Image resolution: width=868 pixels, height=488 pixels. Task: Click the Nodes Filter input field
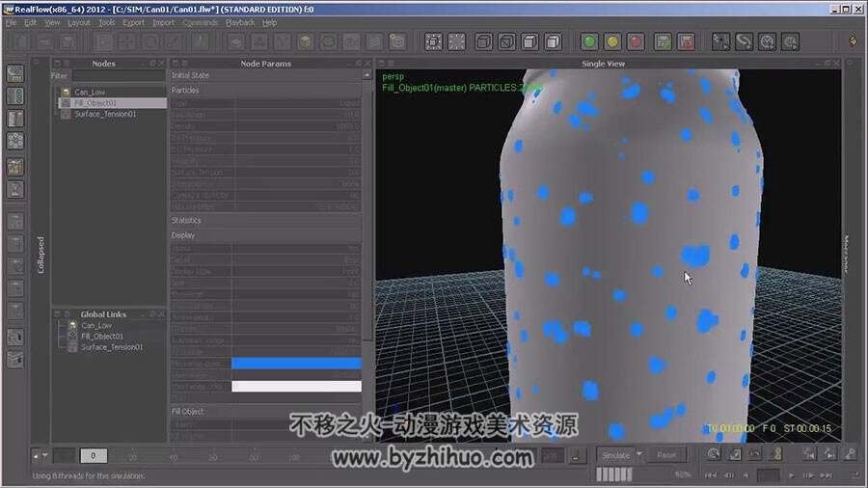[119, 75]
